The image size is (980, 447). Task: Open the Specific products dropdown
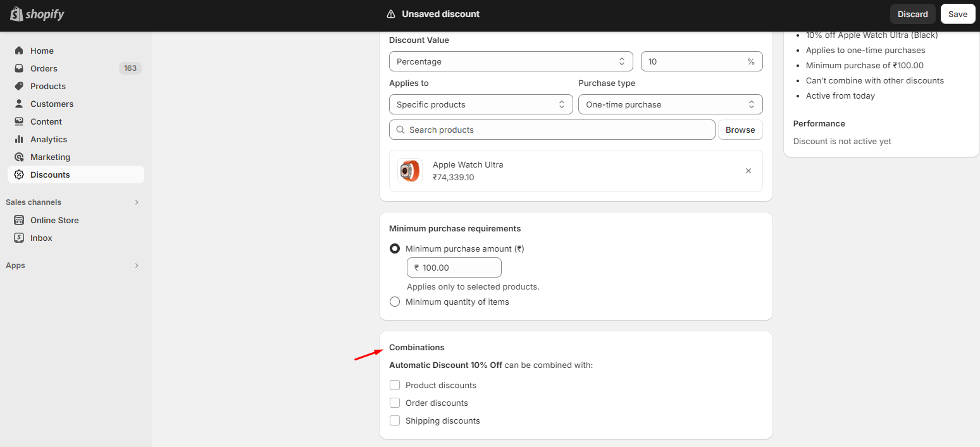coord(481,104)
